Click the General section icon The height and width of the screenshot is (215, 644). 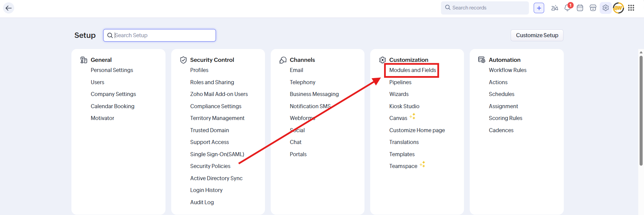point(84,60)
